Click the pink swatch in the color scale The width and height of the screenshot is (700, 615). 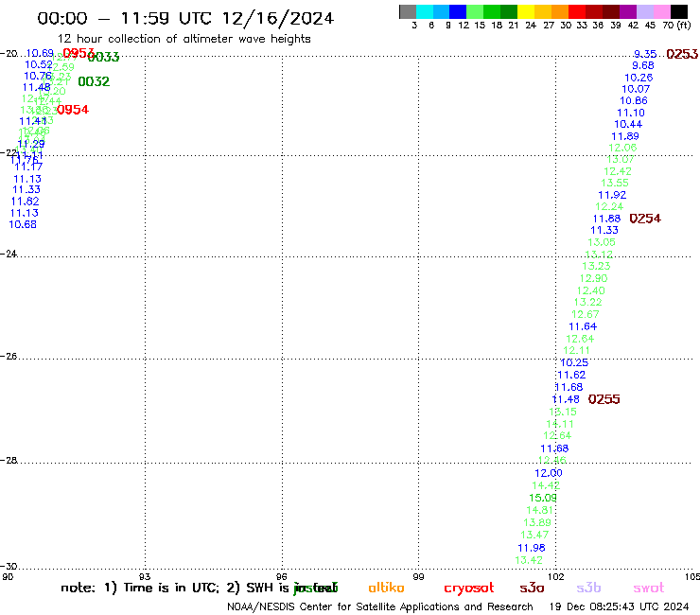[661, 11]
